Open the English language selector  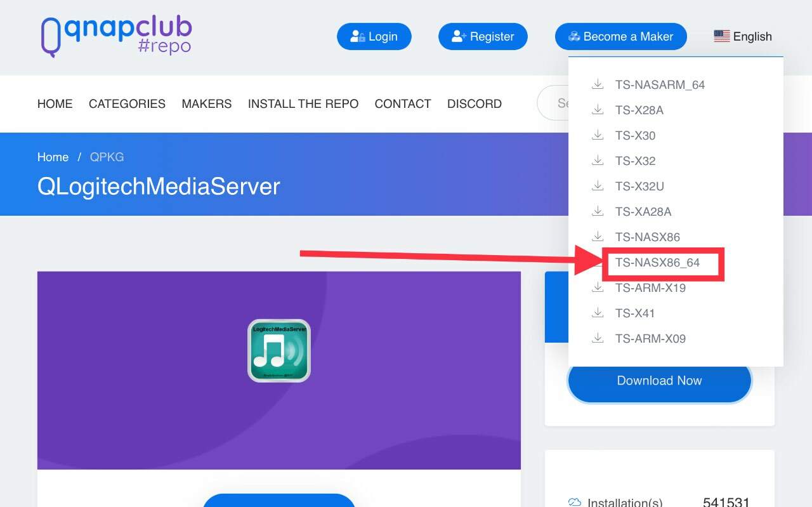pos(743,37)
